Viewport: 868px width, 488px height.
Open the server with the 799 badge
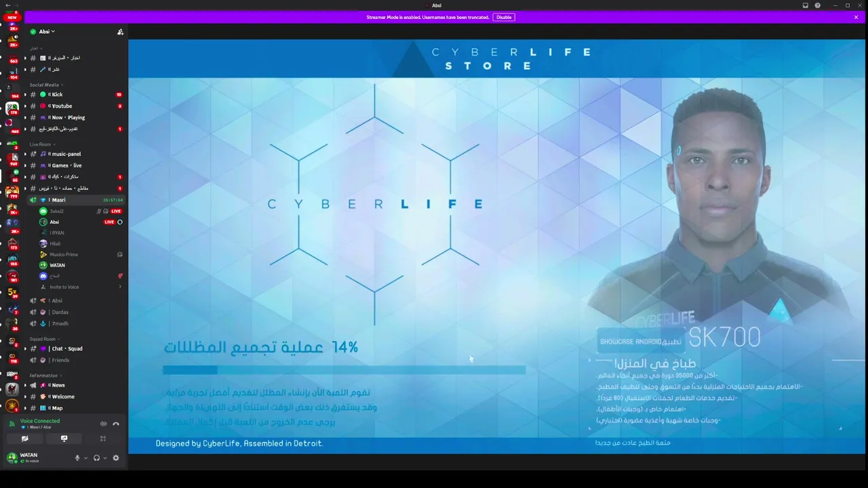12,192
